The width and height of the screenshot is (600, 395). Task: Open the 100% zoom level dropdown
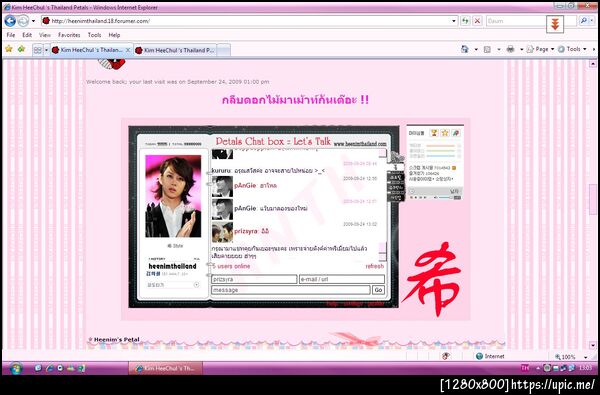[586, 357]
